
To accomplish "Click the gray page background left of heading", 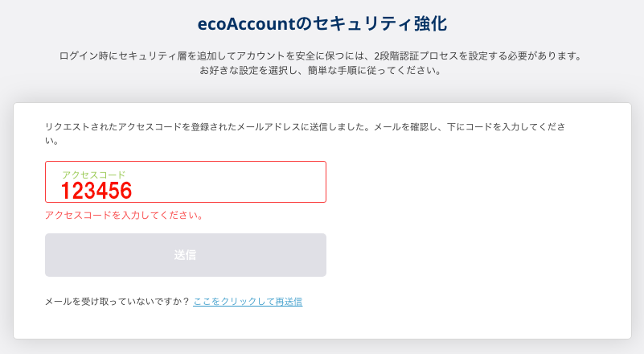I will 80,23.
